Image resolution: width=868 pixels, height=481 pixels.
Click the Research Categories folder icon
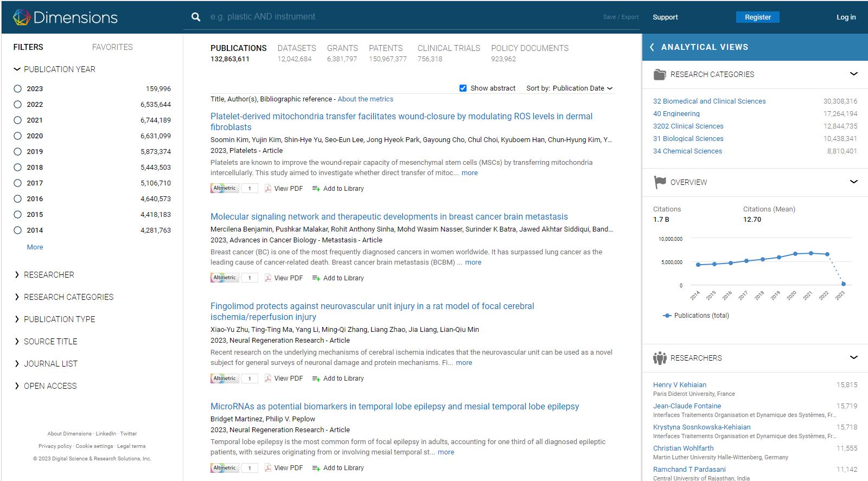click(x=660, y=74)
